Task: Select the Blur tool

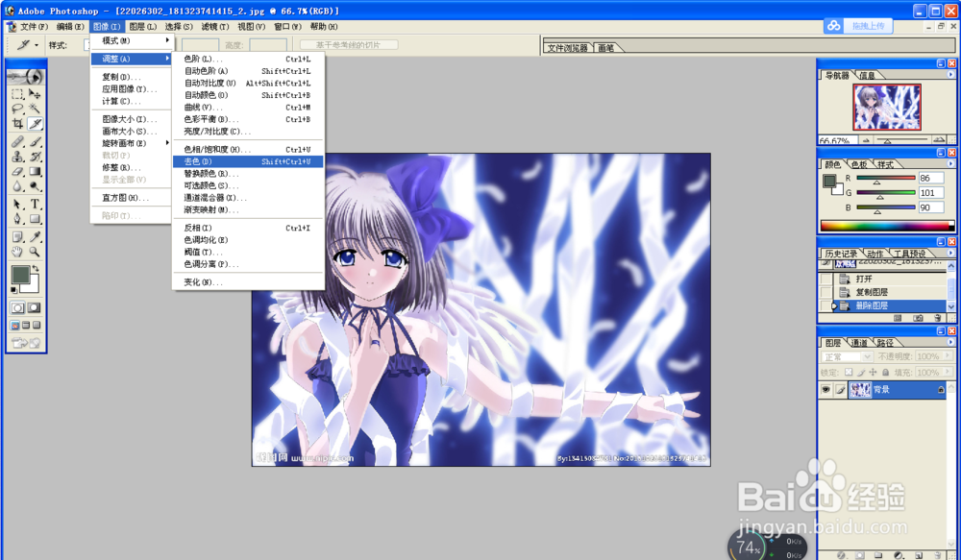Action: tap(17, 186)
